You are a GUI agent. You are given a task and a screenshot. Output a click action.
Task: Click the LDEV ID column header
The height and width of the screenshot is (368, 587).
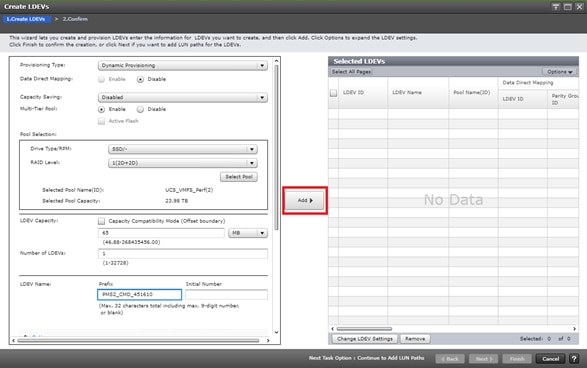[353, 92]
